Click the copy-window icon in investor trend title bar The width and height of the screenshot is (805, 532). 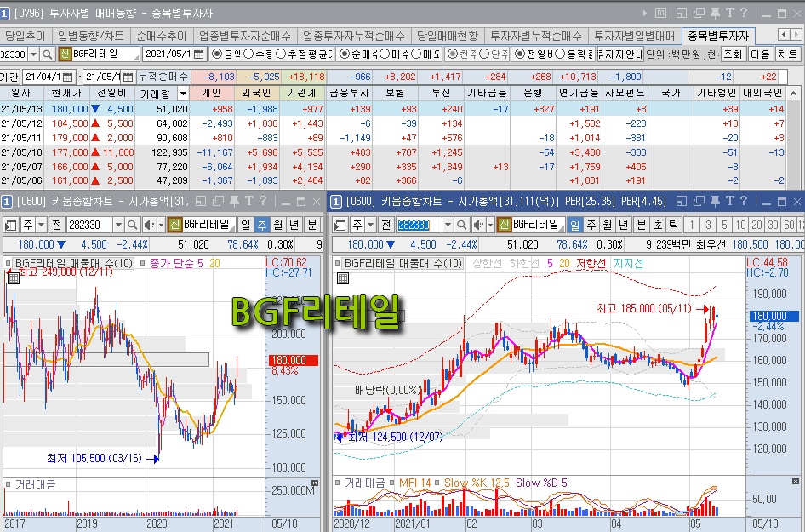[699, 13]
